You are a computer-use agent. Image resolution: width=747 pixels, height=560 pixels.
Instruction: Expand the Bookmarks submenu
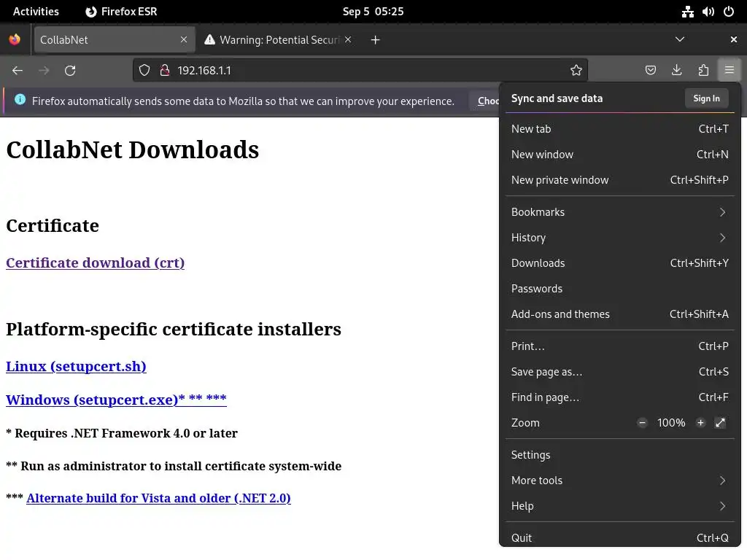(x=620, y=212)
